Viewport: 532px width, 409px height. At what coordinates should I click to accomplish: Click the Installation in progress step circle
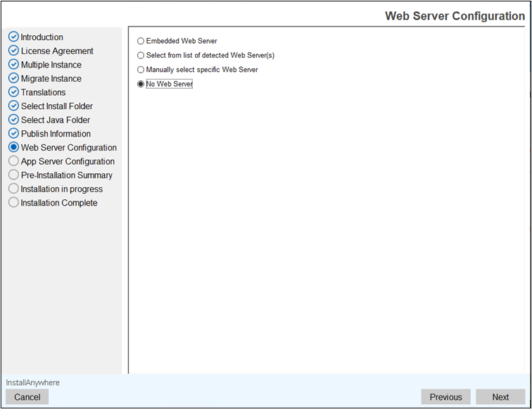pos(13,189)
